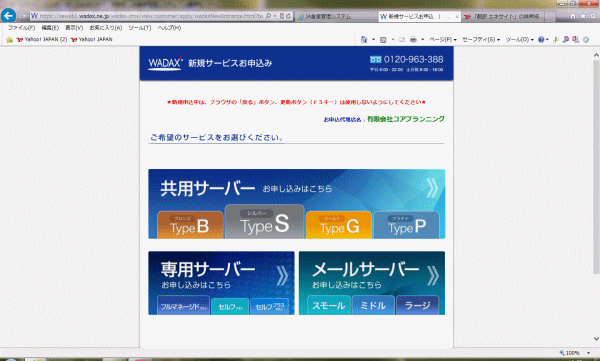Open the ファイル(F) menu
This screenshot has height=361, width=600.
click(21, 28)
